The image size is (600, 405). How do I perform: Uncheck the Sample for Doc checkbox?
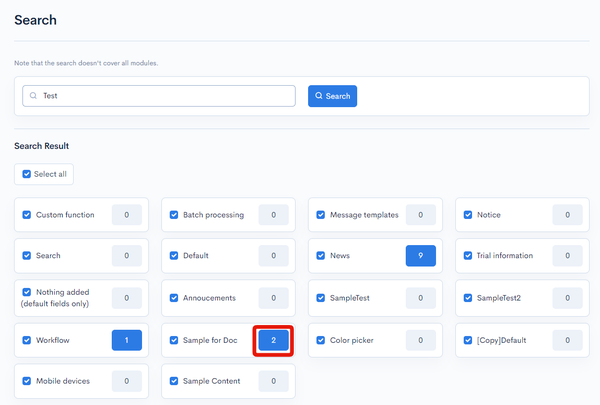174,340
